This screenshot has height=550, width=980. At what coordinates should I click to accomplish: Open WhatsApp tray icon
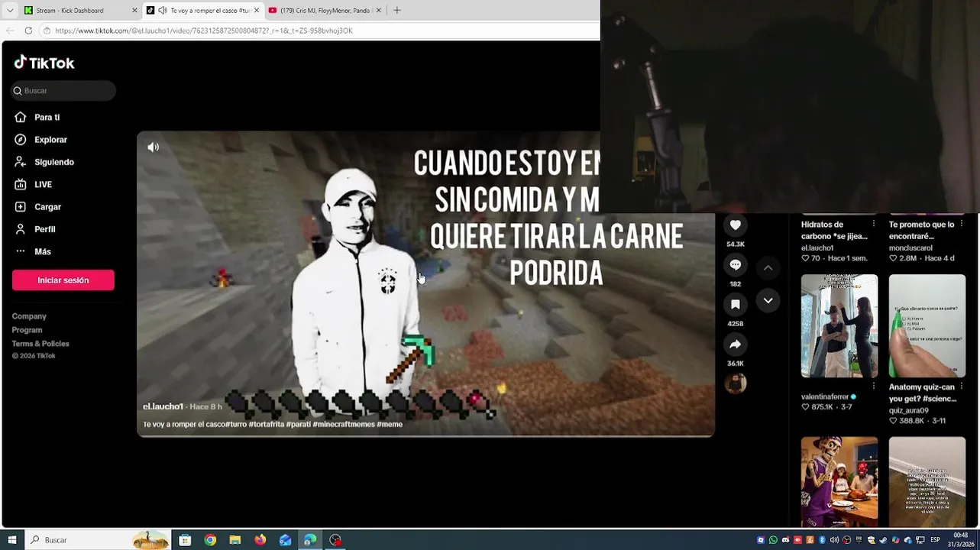coord(773,540)
